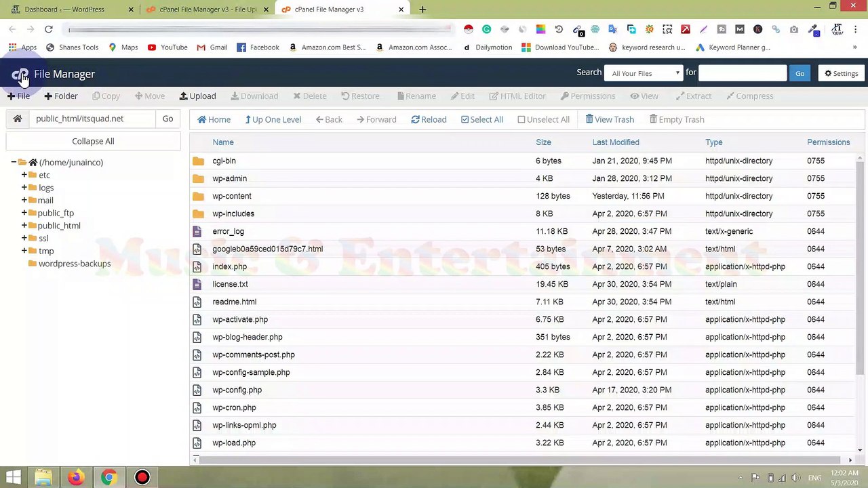Upload a file to the directory
Screen dimensions: 868x488
197,96
